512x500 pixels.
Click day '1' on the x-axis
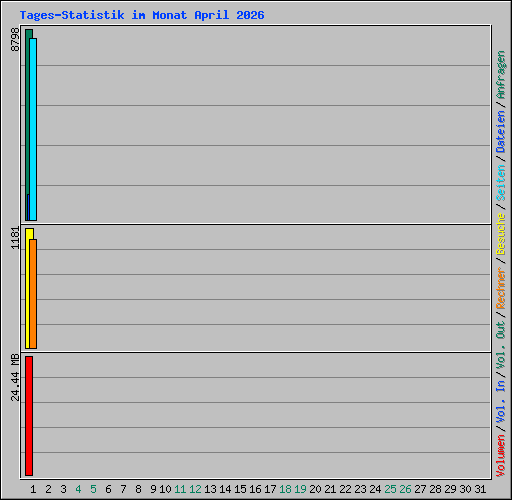pos(33,489)
